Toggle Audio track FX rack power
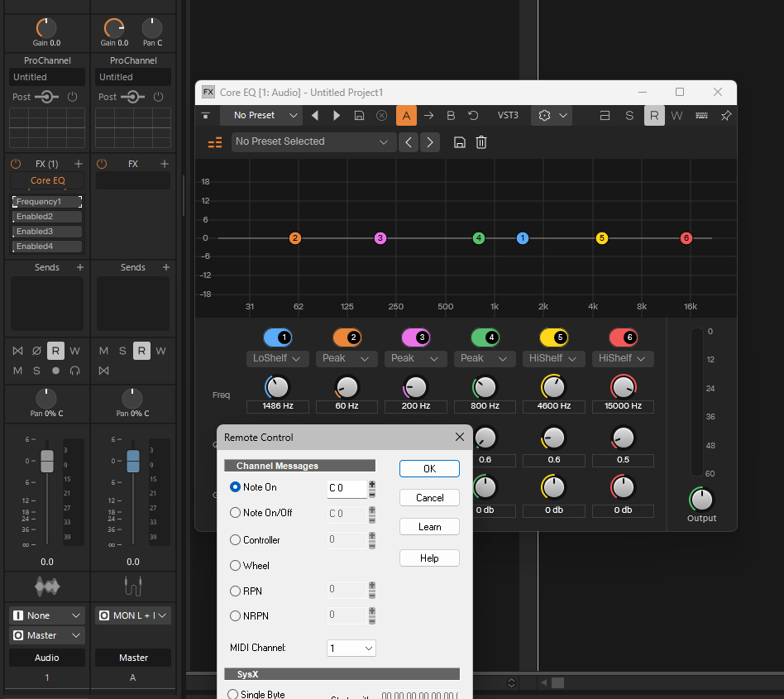The width and height of the screenshot is (784, 699). pyautogui.click(x=16, y=164)
